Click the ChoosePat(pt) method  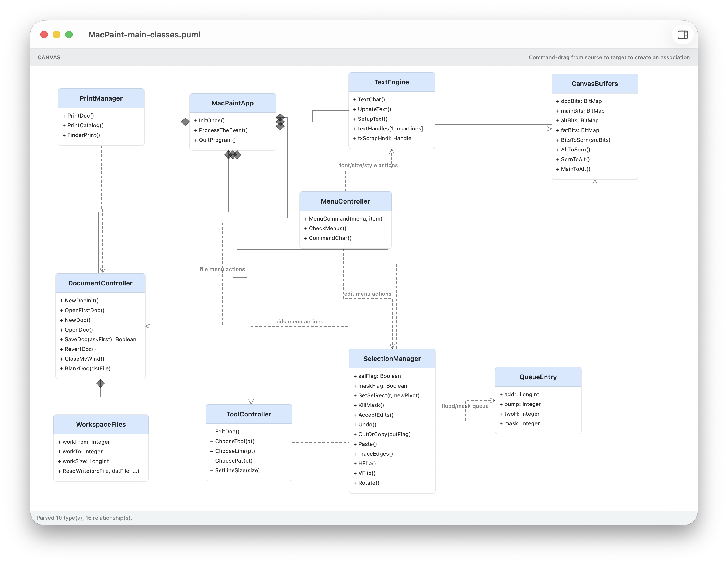[231, 461]
